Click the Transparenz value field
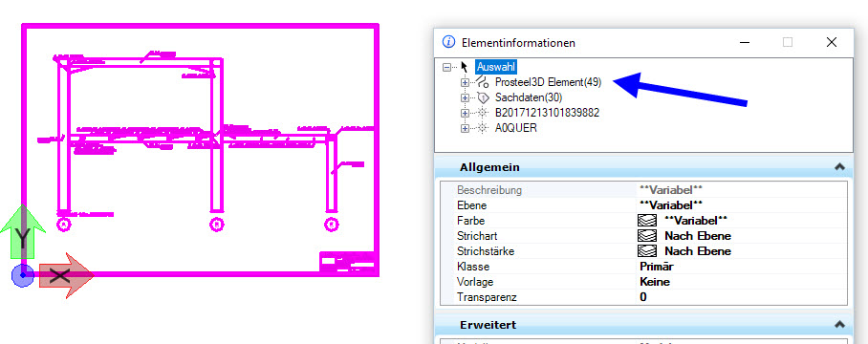This screenshot has height=344, width=868. (742, 297)
